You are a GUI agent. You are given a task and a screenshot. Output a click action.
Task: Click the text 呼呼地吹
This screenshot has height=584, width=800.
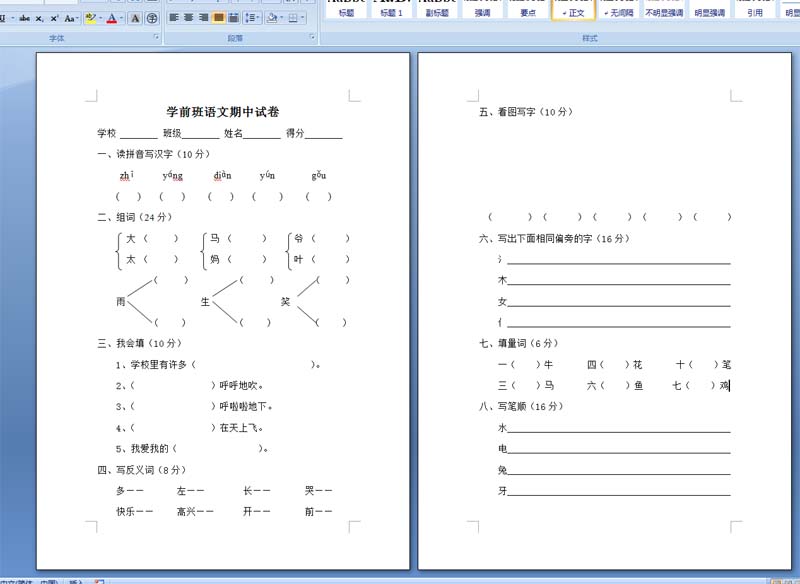coord(241,386)
